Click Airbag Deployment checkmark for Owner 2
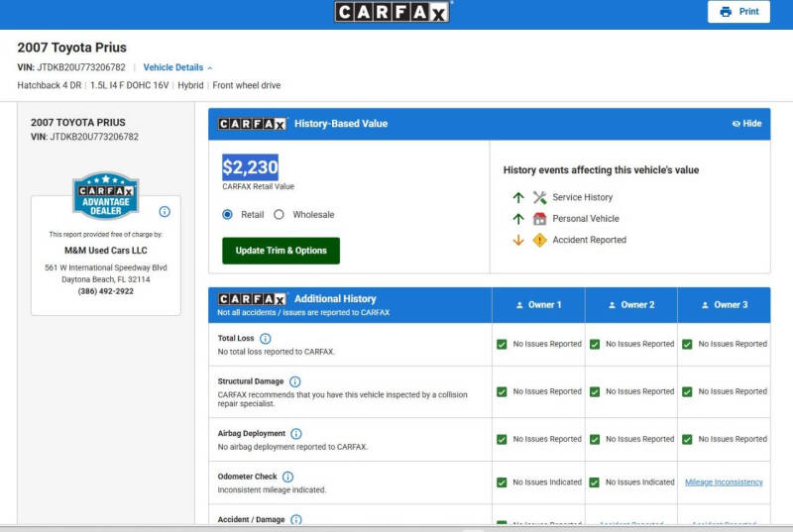This screenshot has width=793, height=532. point(595,439)
